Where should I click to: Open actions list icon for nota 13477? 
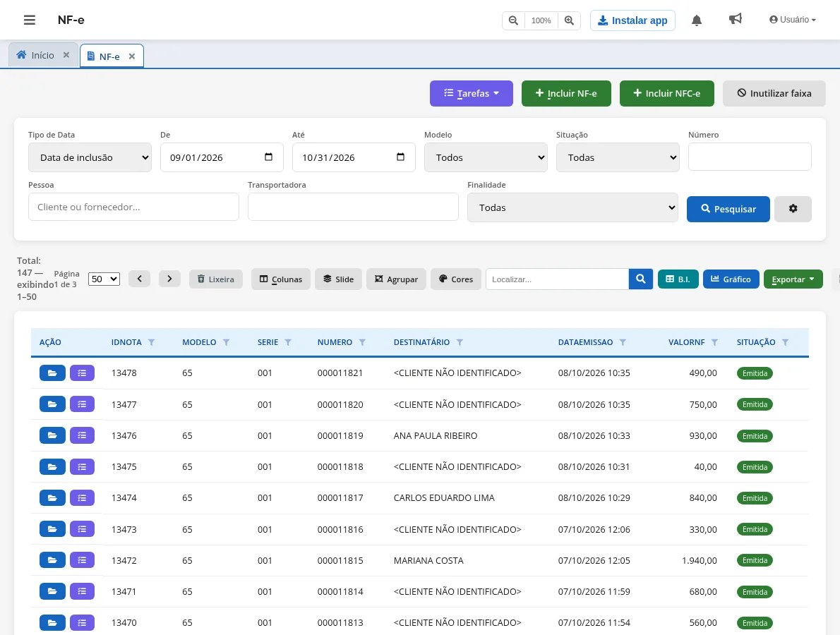tap(82, 404)
